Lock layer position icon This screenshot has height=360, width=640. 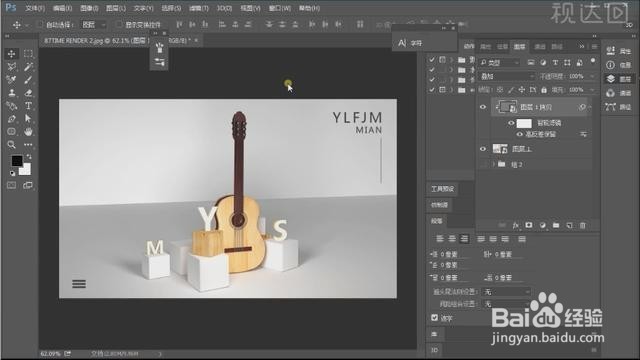pyautogui.click(x=522, y=90)
